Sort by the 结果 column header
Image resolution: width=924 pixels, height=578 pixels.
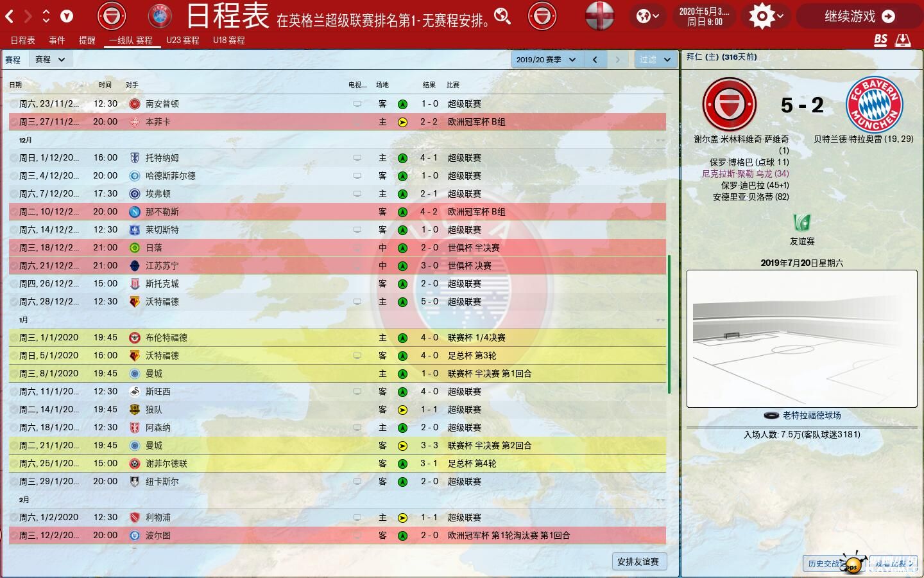[429, 85]
